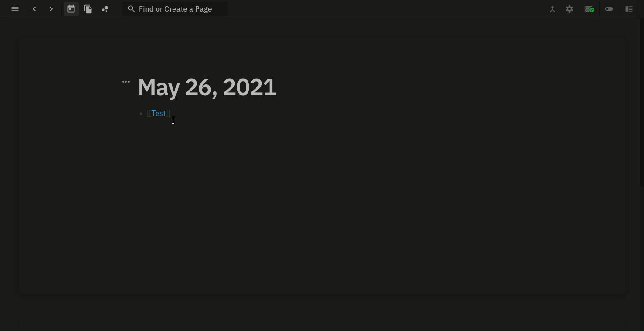This screenshot has width=644, height=331.
Task: Toggle the left sidebar hamburger menu
Action: pos(15,9)
